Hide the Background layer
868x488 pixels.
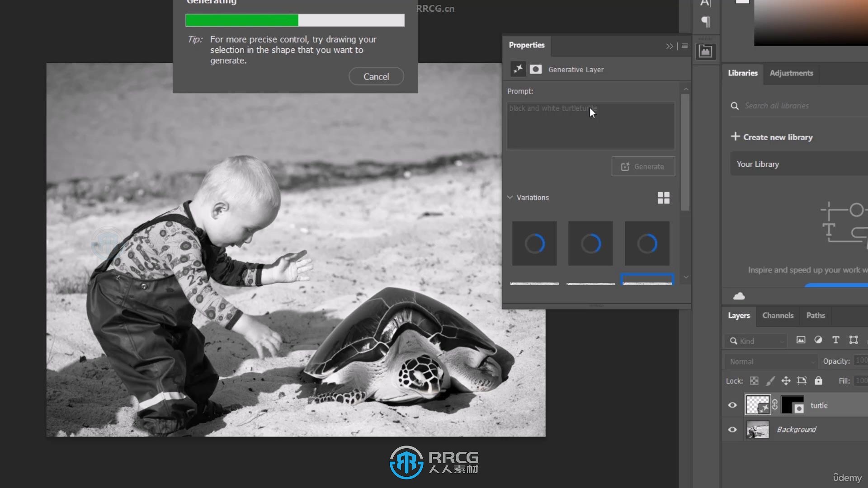tap(733, 429)
